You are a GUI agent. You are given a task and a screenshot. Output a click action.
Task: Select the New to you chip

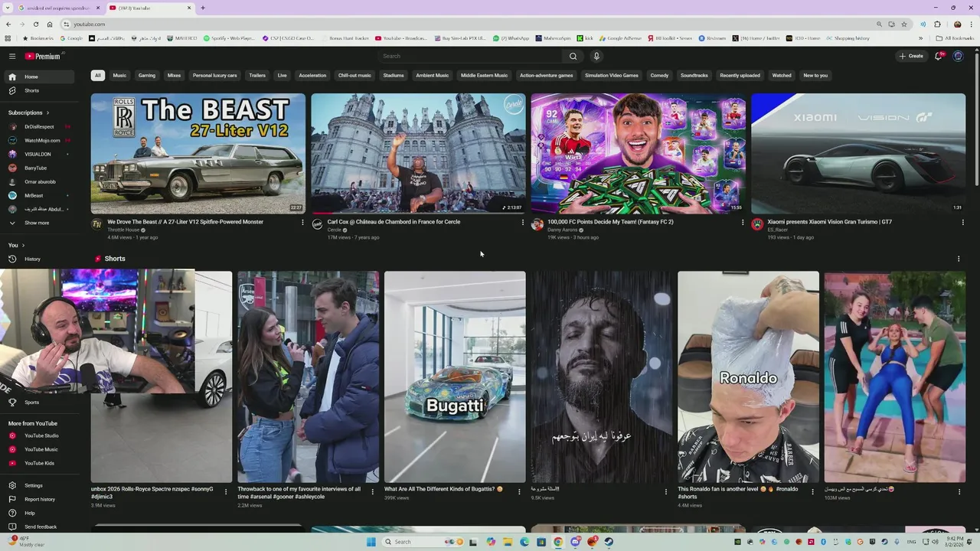tap(815, 75)
